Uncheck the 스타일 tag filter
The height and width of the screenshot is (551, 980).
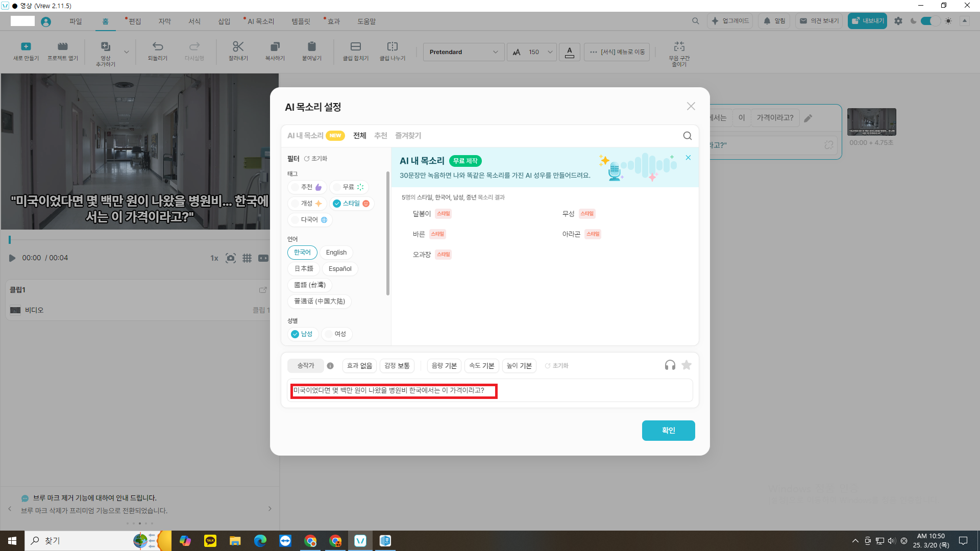point(351,204)
